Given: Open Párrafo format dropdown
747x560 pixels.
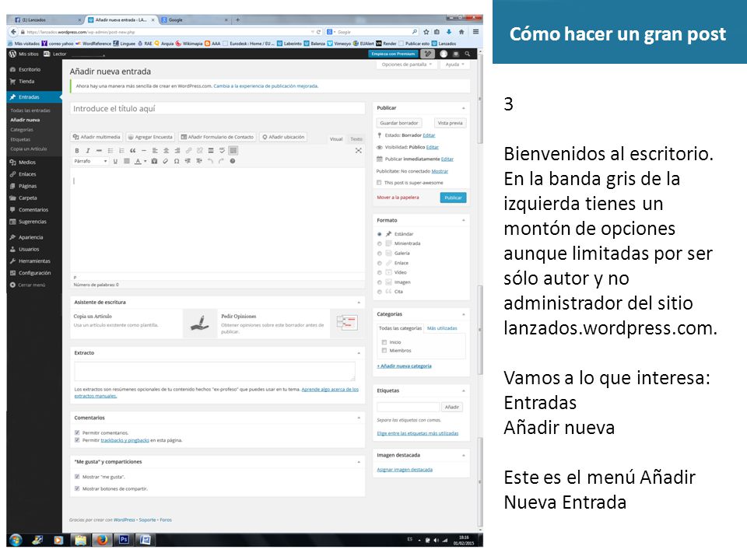Looking at the screenshot, I should point(90,162).
